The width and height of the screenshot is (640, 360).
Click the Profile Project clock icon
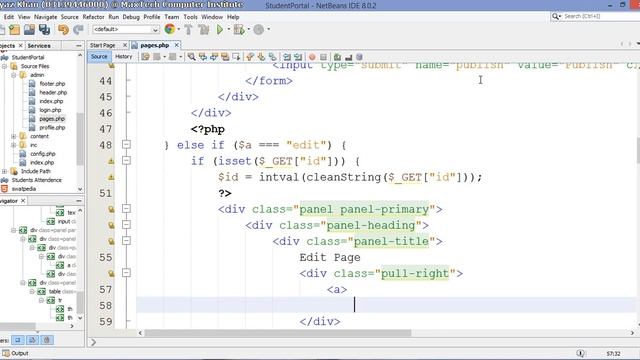click(258, 29)
